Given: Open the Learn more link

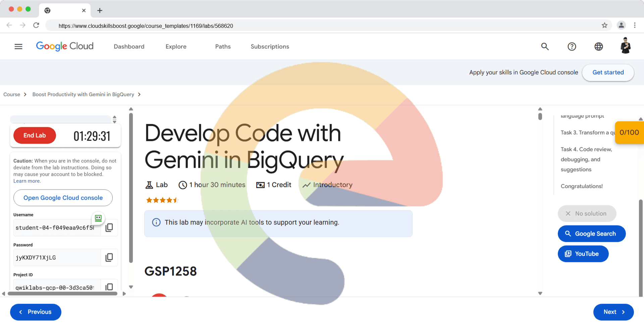Looking at the screenshot, I should point(27,181).
